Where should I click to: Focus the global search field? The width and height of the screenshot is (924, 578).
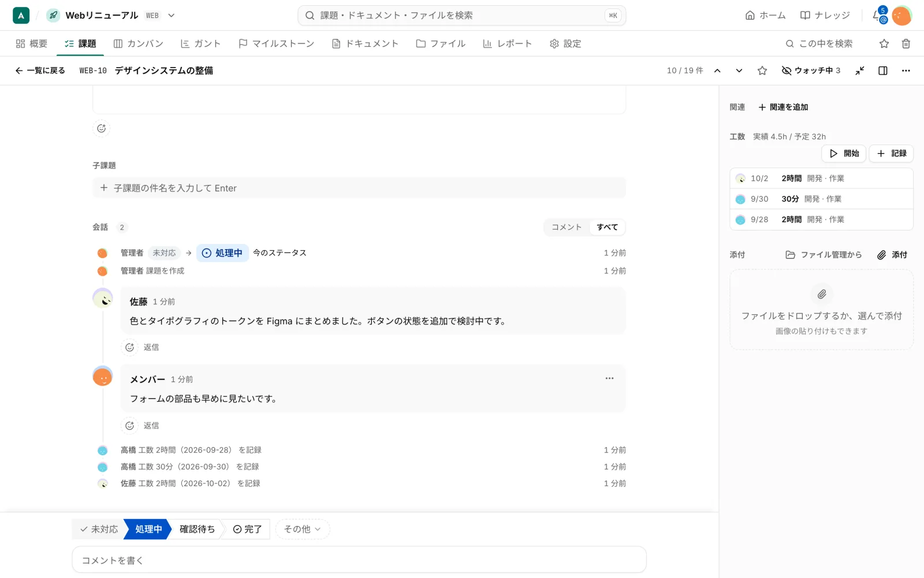[462, 16]
